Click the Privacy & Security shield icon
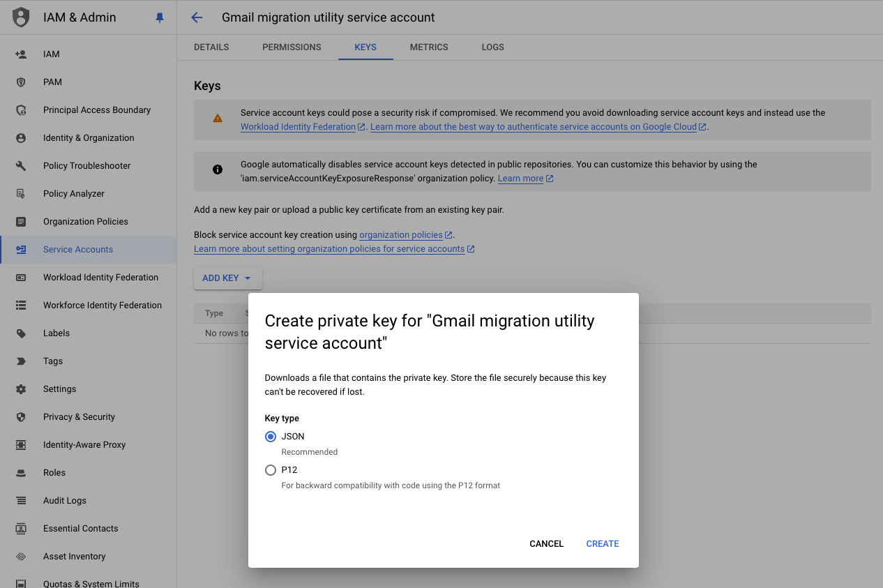 coord(21,416)
